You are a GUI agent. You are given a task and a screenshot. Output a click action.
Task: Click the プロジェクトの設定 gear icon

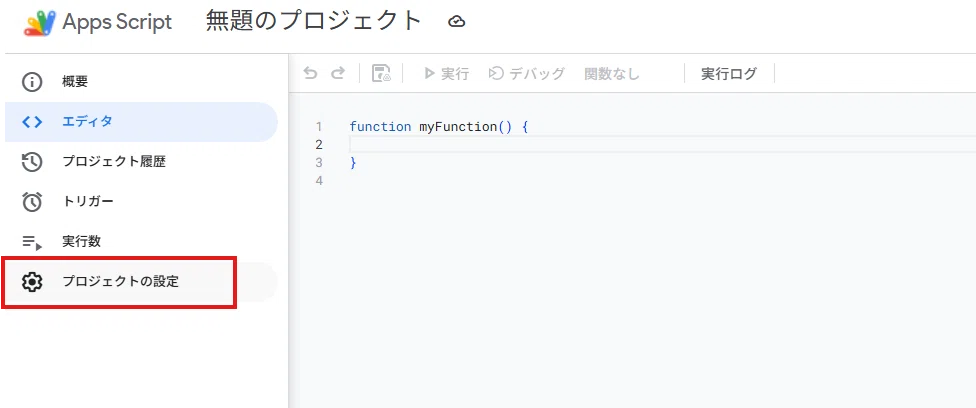click(x=32, y=282)
